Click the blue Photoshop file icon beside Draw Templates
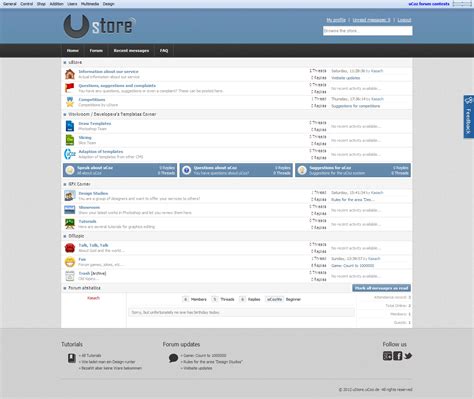 (70, 126)
